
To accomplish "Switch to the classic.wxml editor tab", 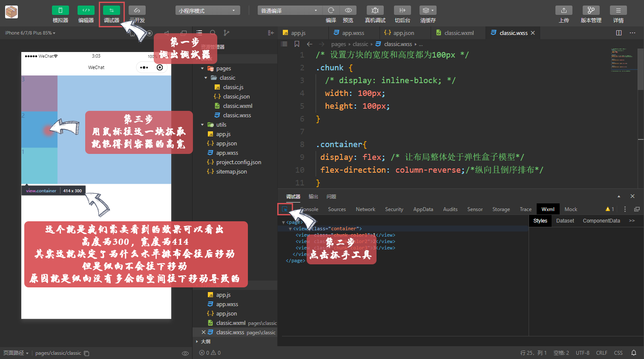I will pos(459,33).
